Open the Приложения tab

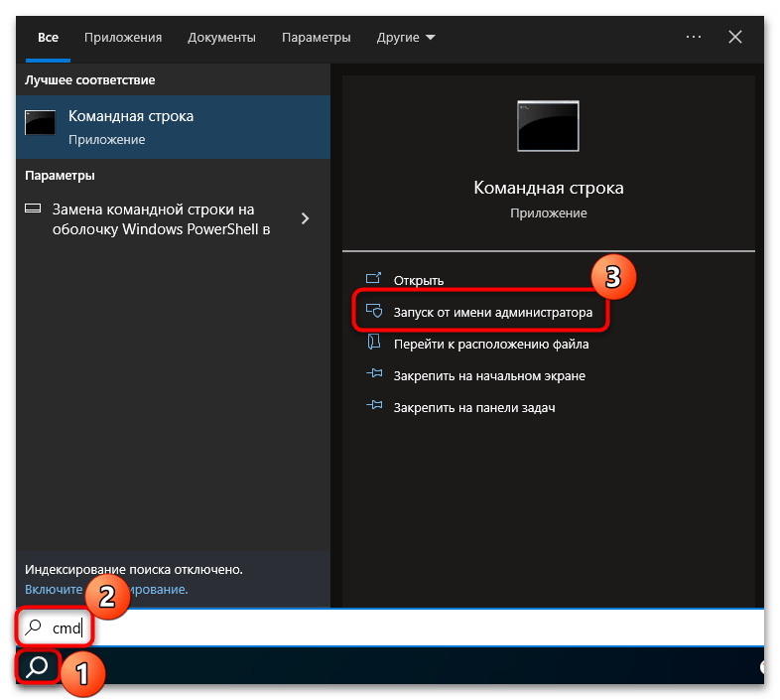[x=123, y=38]
